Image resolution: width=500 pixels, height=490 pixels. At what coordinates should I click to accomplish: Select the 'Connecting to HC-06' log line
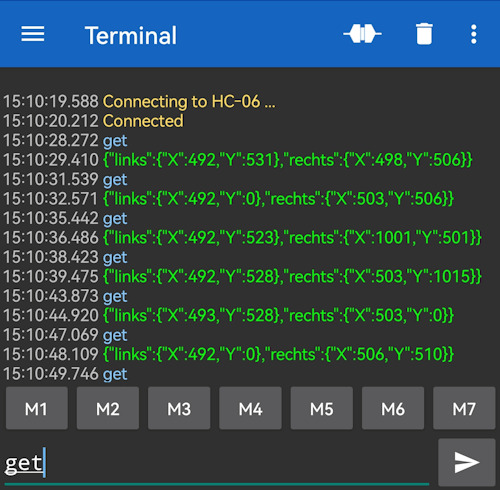(x=140, y=101)
